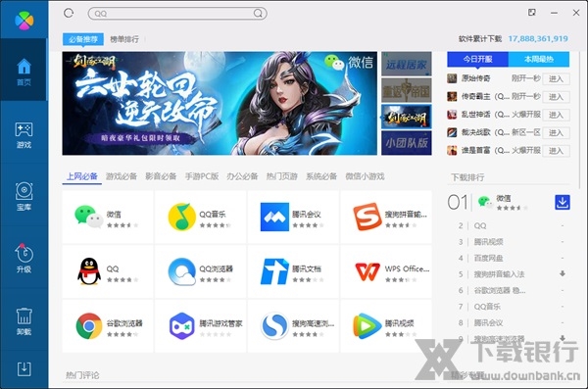
Task: Open the QQ浏览器 app icon
Action: tap(182, 271)
